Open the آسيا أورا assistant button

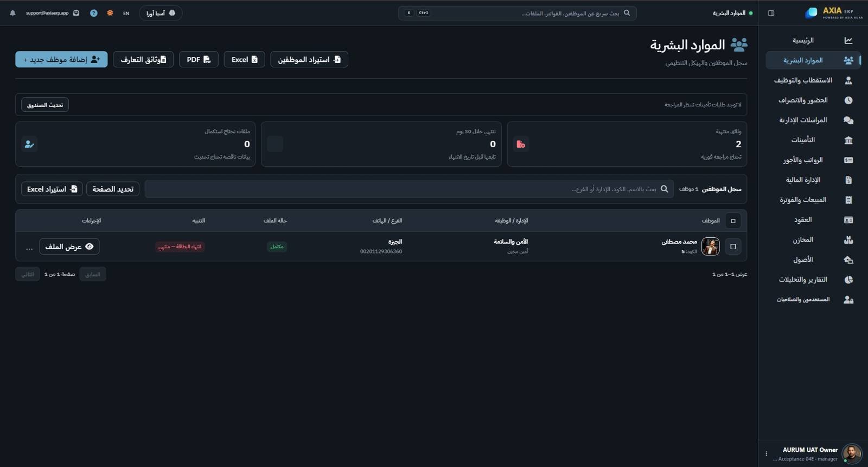point(161,13)
